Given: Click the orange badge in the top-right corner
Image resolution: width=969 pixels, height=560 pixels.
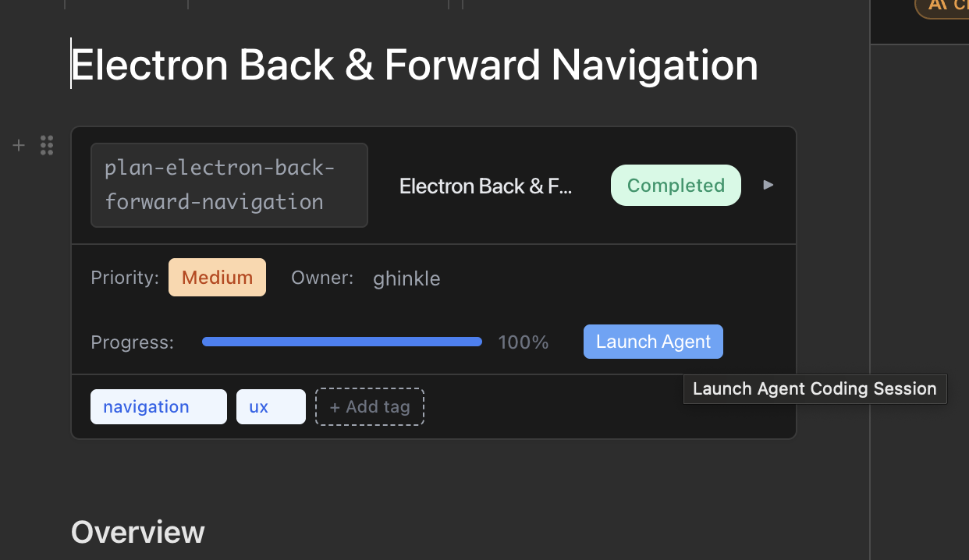Looking at the screenshot, I should (944, 6).
